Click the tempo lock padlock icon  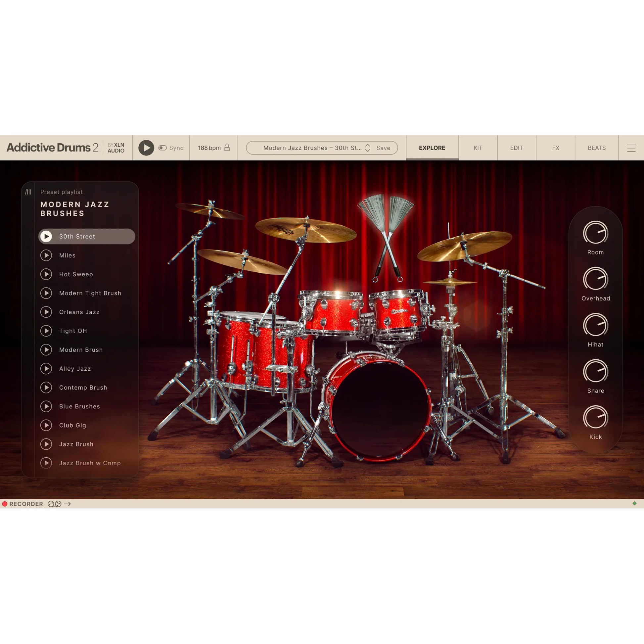227,147
